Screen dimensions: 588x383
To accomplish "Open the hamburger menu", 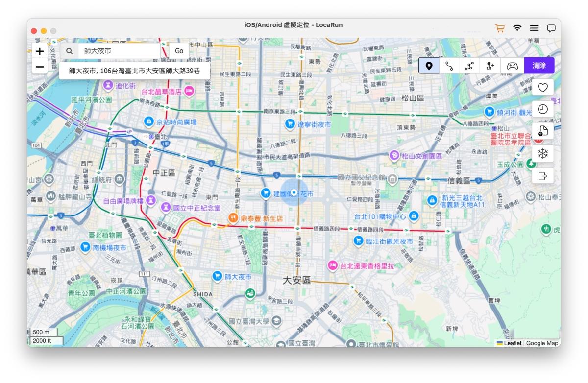I will click(x=534, y=28).
